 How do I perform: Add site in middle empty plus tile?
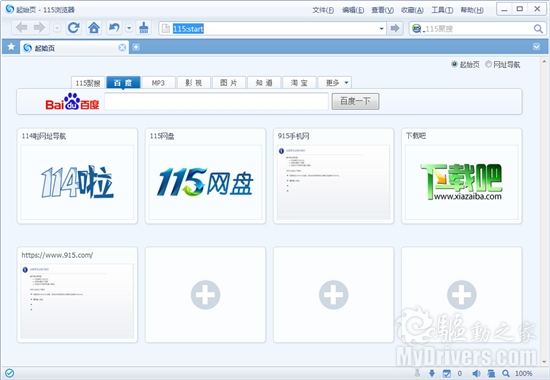click(x=333, y=295)
